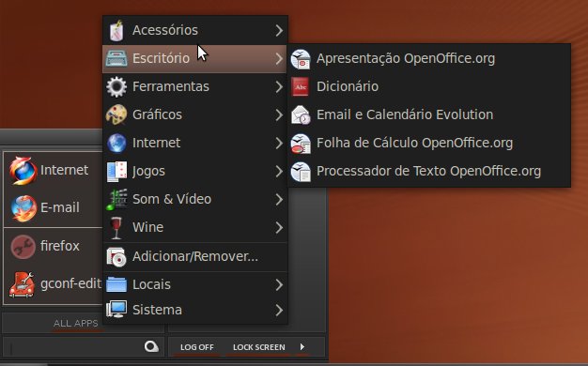Screen dimensions: 588x366
Task: Choose Adicionar/Remover... from the menu
Action: click(195, 257)
